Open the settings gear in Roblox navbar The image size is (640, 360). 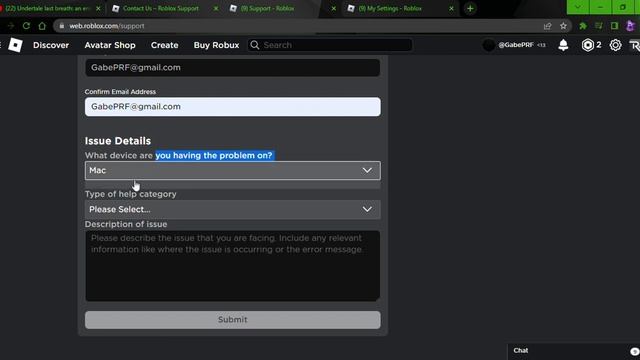coord(615,45)
